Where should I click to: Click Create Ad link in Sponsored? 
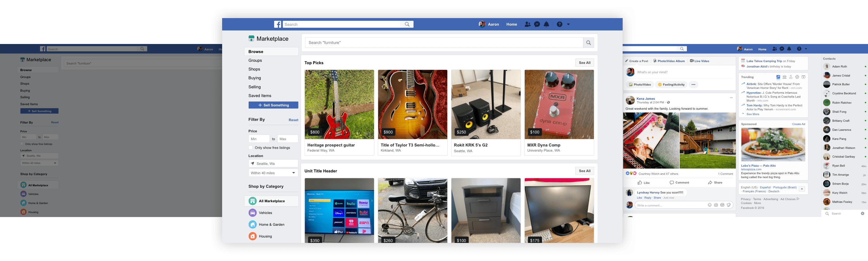tap(799, 124)
